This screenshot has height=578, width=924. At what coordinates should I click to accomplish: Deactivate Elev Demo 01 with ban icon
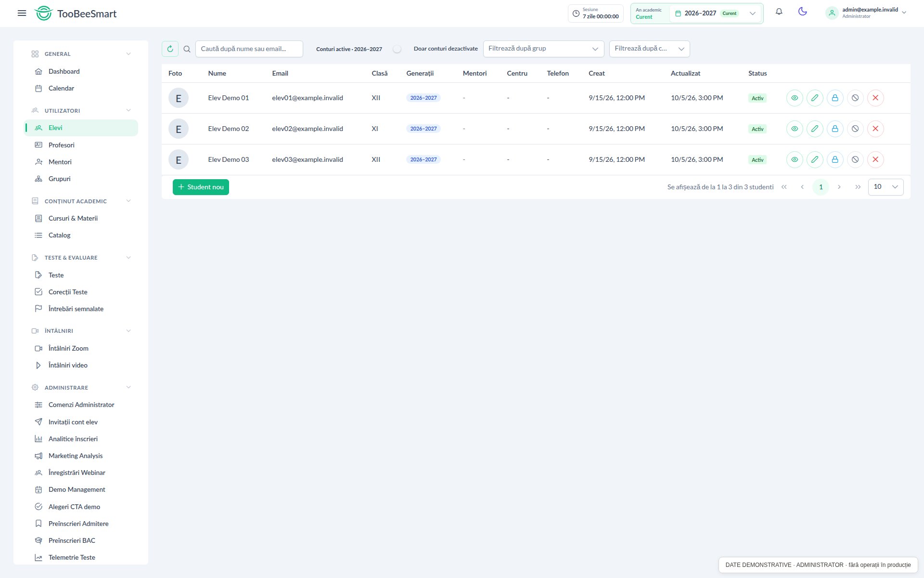[x=855, y=98]
